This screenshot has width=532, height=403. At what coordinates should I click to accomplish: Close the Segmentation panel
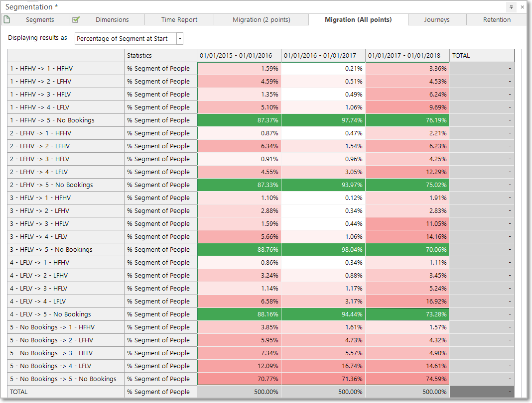click(x=523, y=7)
